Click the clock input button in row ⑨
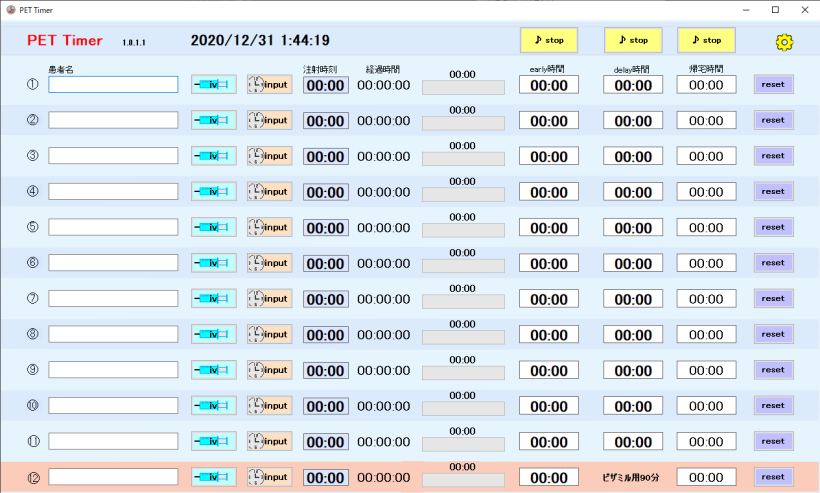 click(269, 370)
